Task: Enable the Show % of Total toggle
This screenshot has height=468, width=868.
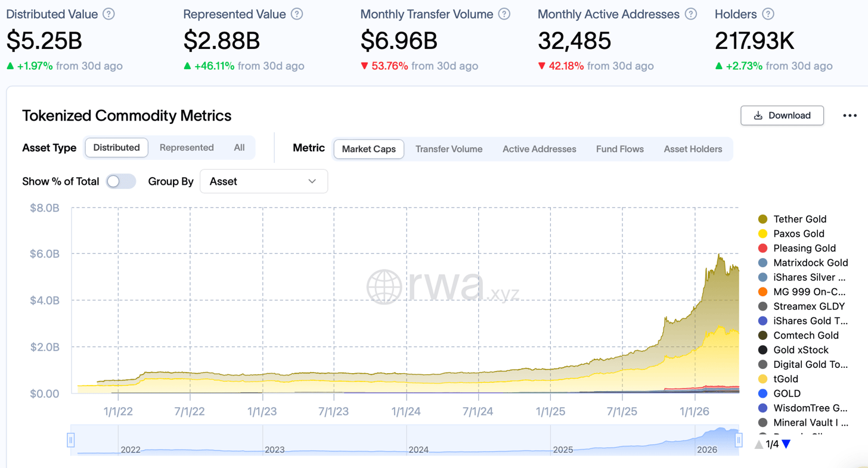Action: coord(121,181)
